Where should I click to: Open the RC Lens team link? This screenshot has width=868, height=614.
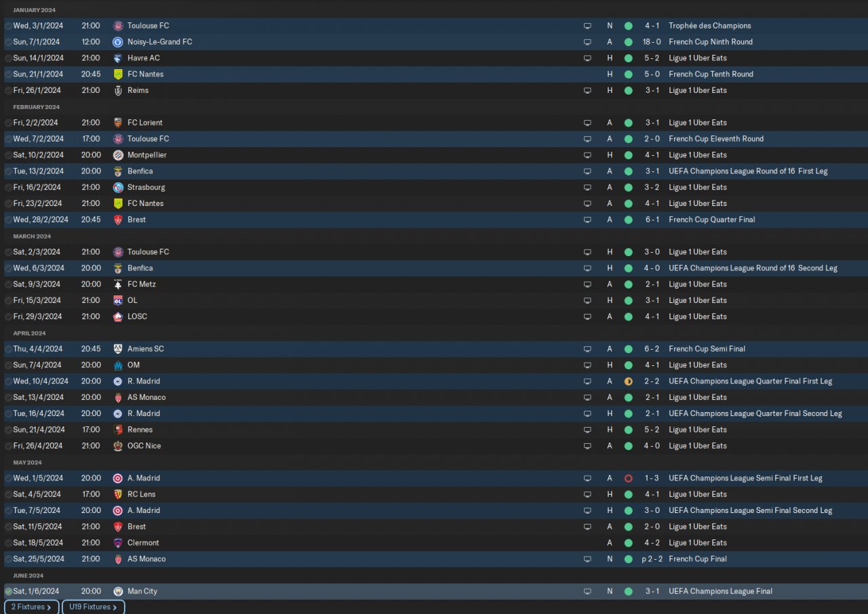[x=142, y=495]
